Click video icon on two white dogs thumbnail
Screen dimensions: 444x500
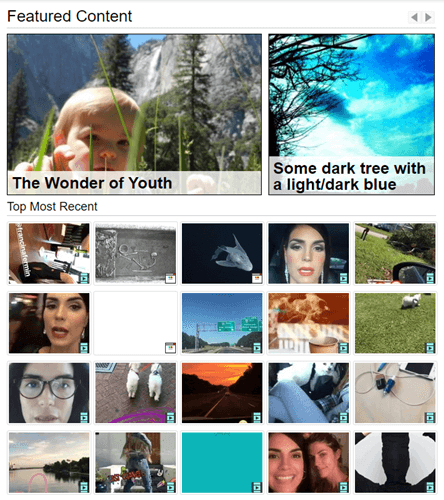170,417
